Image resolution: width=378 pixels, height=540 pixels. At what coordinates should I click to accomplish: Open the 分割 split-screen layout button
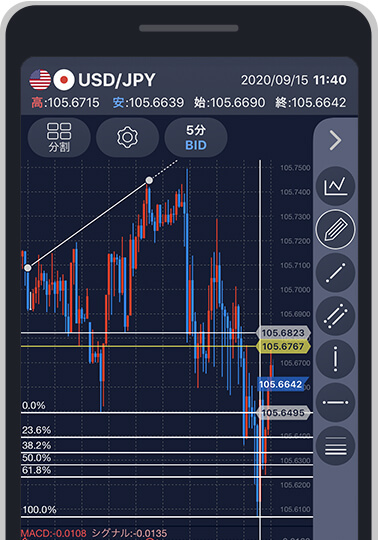click(x=59, y=137)
